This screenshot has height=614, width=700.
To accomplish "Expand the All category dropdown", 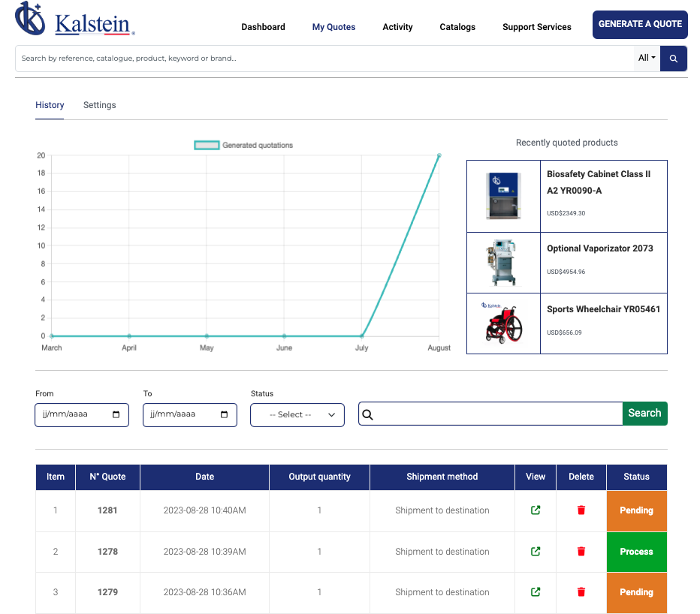I will click(647, 59).
